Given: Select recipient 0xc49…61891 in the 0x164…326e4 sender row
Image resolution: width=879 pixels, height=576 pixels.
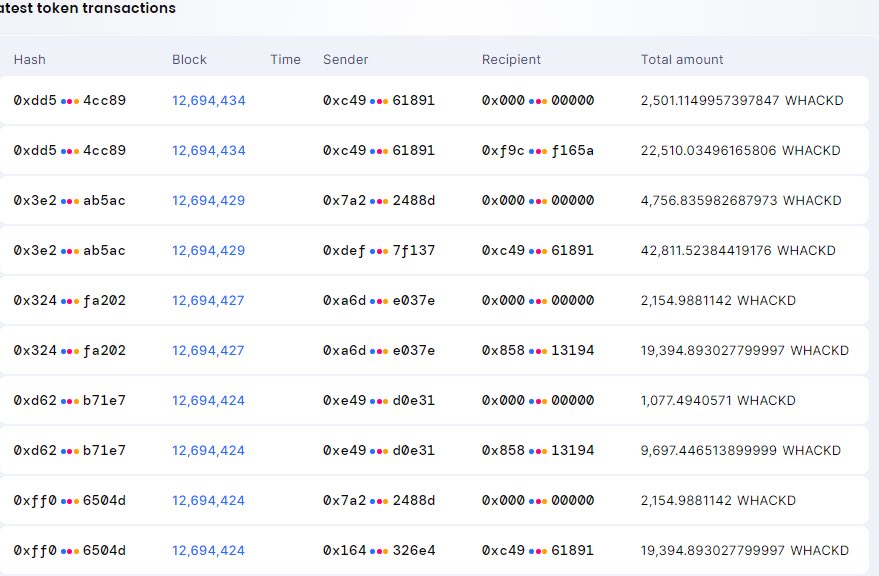Looking at the screenshot, I should 538,550.
